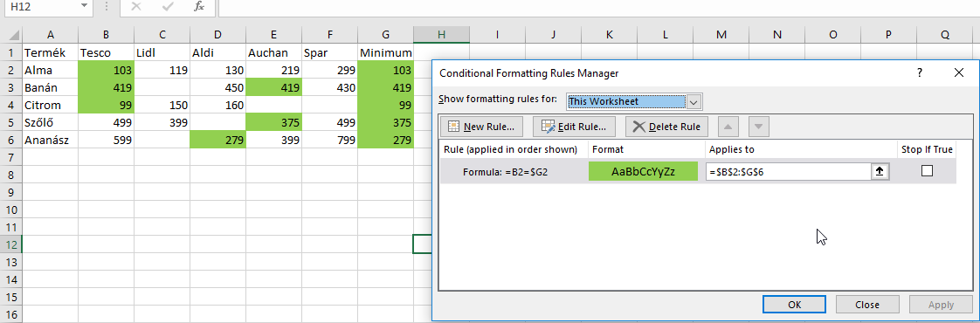Screen dimensions: 980x323
Task: Click the New Rule button
Action: point(481,127)
